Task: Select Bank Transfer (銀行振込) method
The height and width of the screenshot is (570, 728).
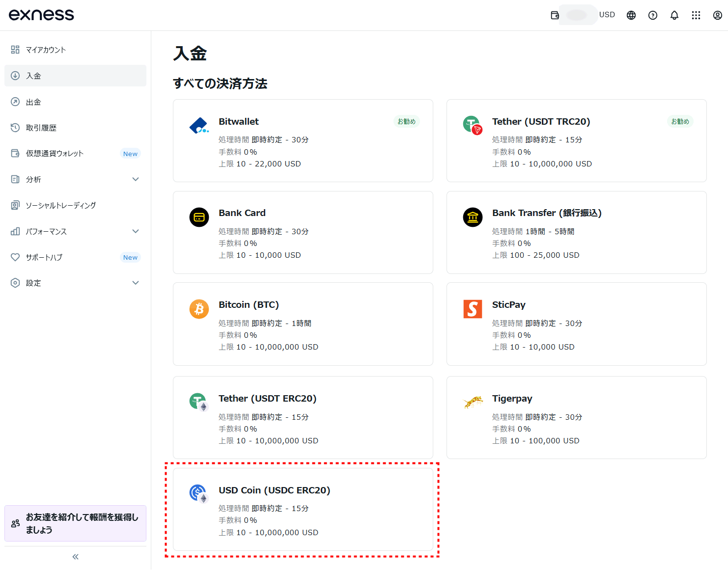Action: coord(577,233)
